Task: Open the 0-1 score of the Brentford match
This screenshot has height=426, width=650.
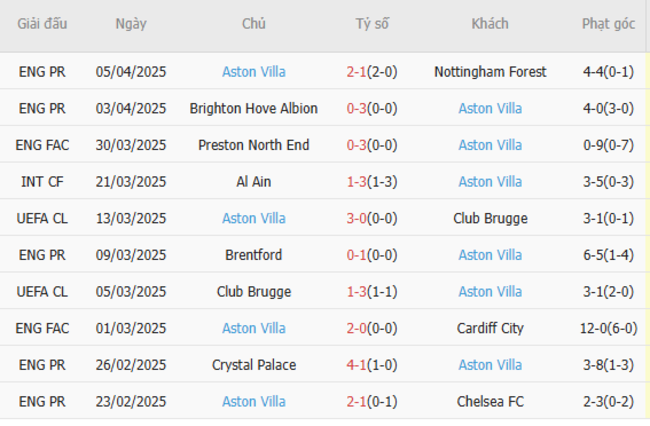Action: tap(356, 255)
